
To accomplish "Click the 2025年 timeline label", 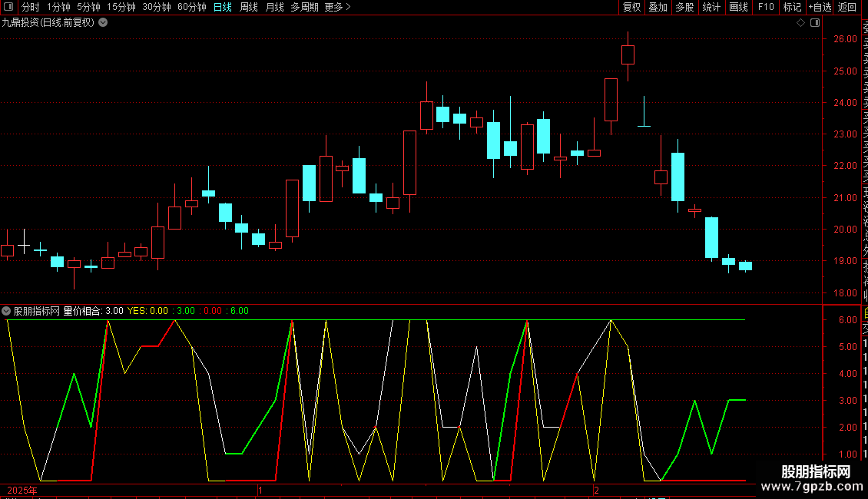I will pyautogui.click(x=22, y=490).
